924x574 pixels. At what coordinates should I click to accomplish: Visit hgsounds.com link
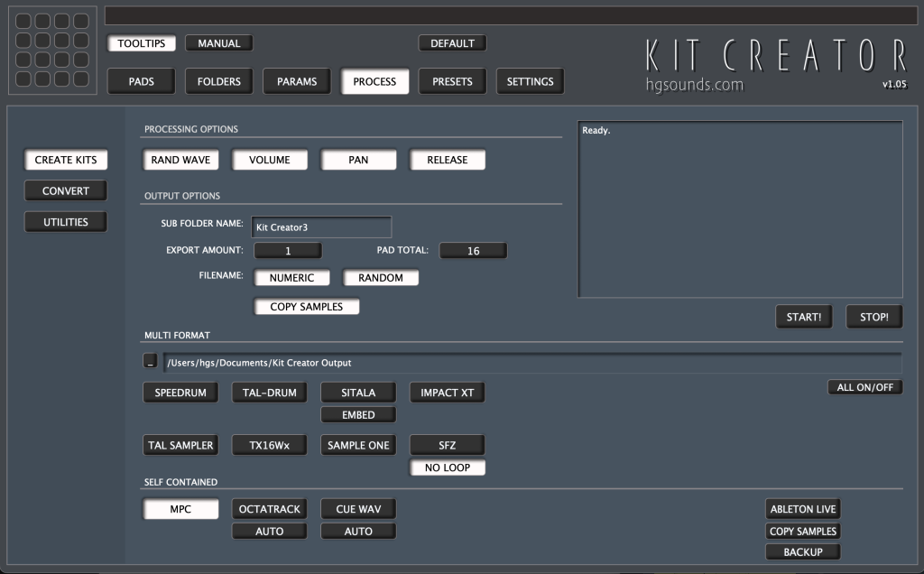coord(695,84)
